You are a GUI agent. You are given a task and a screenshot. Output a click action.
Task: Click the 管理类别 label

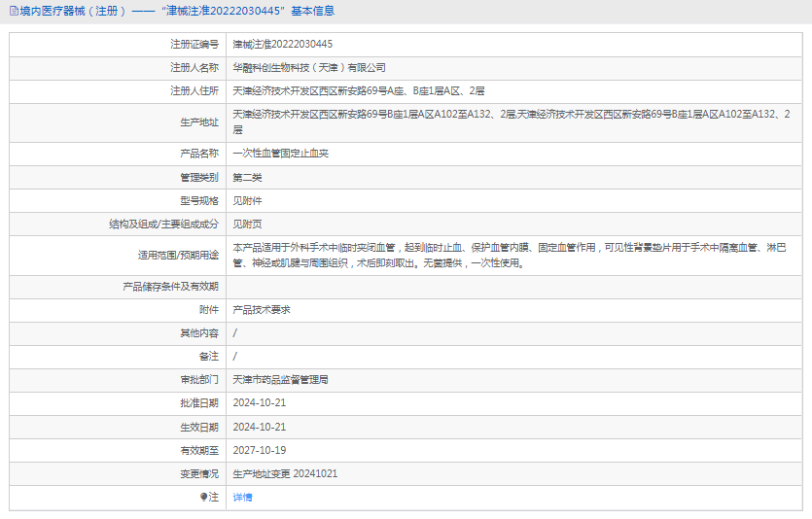(x=199, y=178)
